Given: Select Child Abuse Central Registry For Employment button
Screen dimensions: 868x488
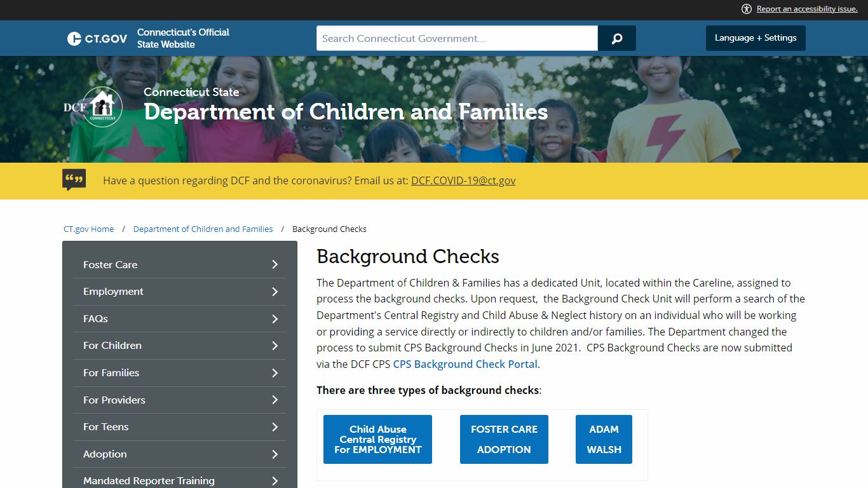Looking at the screenshot, I should pyautogui.click(x=377, y=439).
